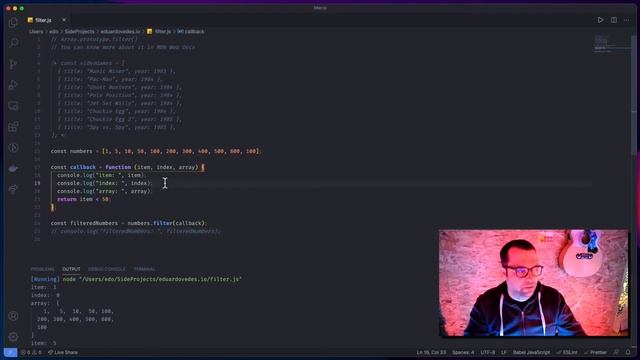Switch to the Terminal panel tab
This screenshot has width=640, height=360.
pyautogui.click(x=144, y=269)
